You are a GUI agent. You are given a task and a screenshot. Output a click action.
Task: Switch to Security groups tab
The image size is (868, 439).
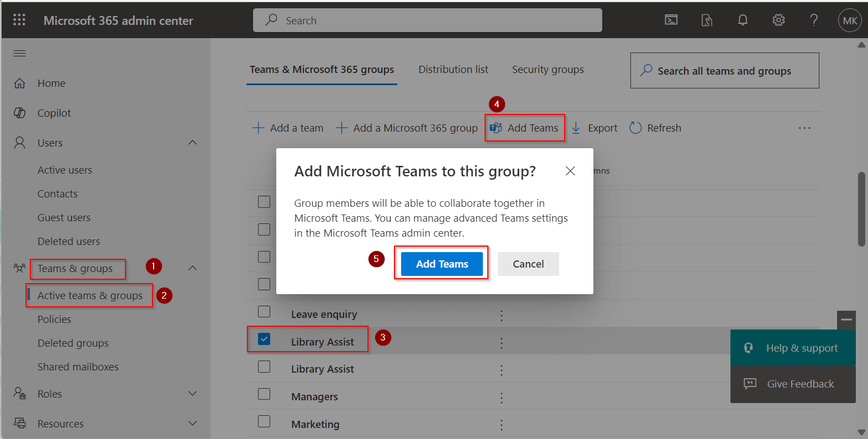coord(548,70)
